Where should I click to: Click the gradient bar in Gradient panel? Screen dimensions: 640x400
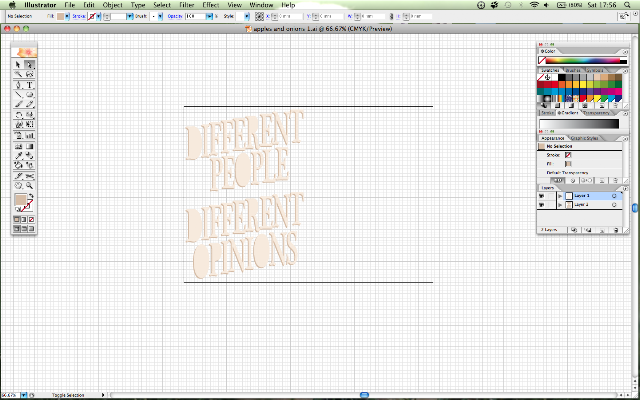(579, 124)
